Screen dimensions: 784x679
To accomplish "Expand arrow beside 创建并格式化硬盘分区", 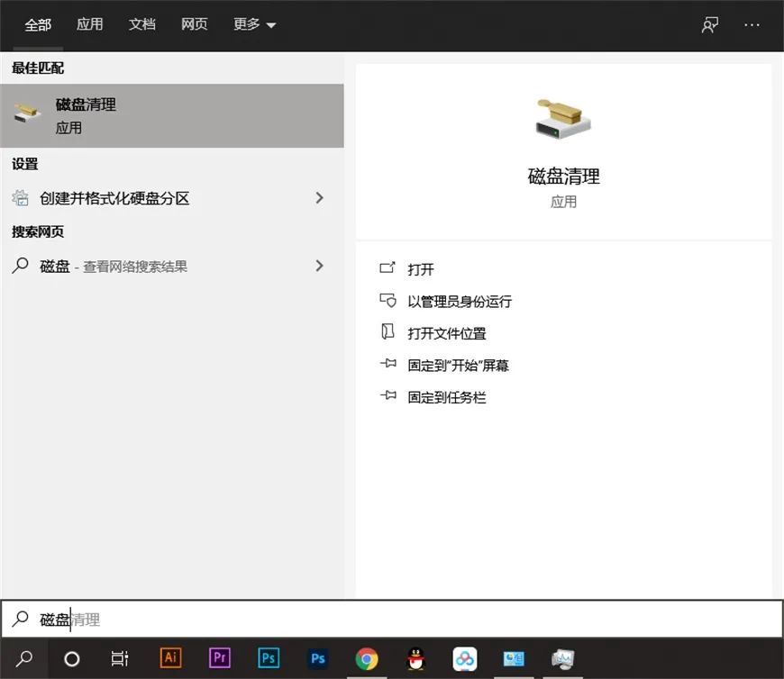I will click(x=320, y=198).
